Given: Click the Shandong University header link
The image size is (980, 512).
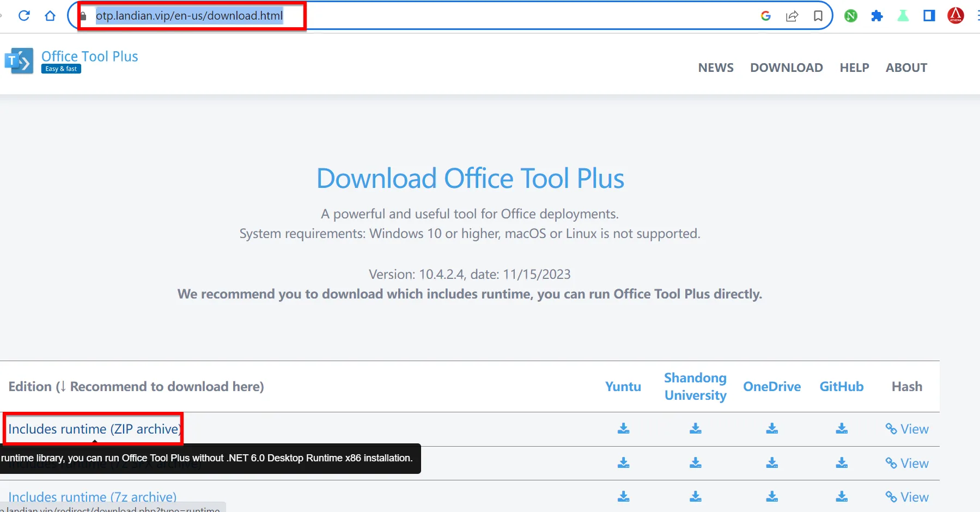Looking at the screenshot, I should (x=696, y=386).
